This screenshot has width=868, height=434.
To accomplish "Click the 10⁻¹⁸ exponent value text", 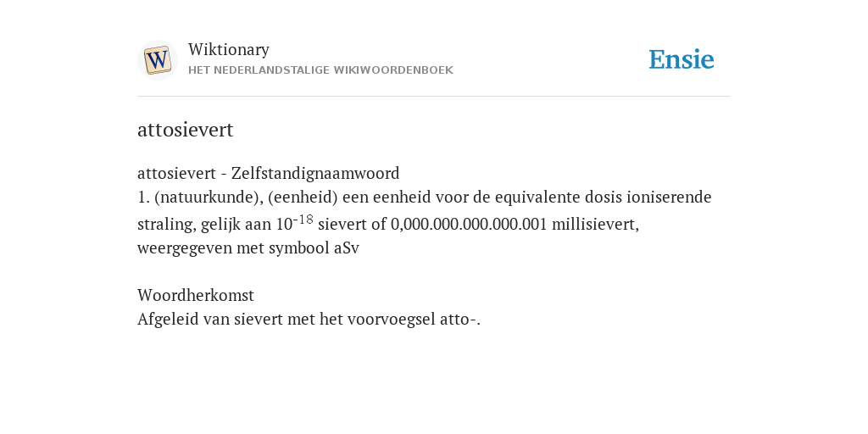I will tap(294, 223).
